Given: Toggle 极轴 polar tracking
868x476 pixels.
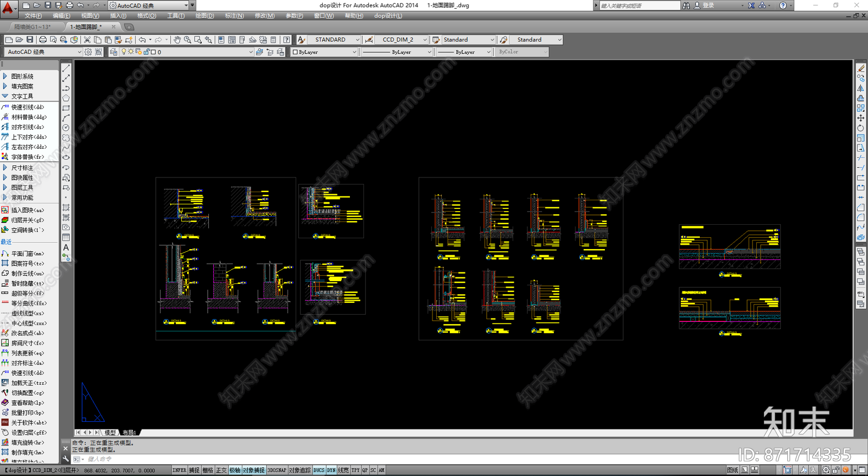Looking at the screenshot, I should pos(235,470).
